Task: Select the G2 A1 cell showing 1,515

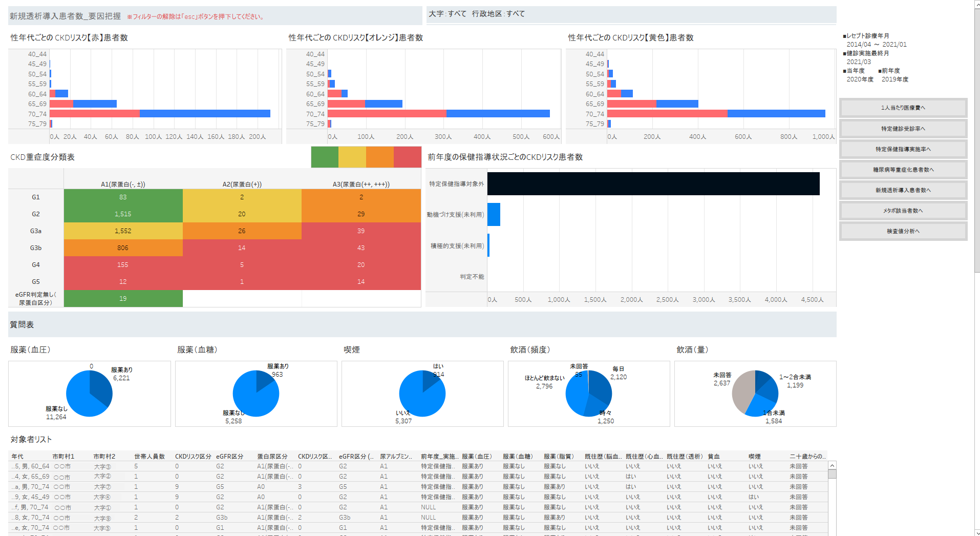Action: click(x=123, y=214)
